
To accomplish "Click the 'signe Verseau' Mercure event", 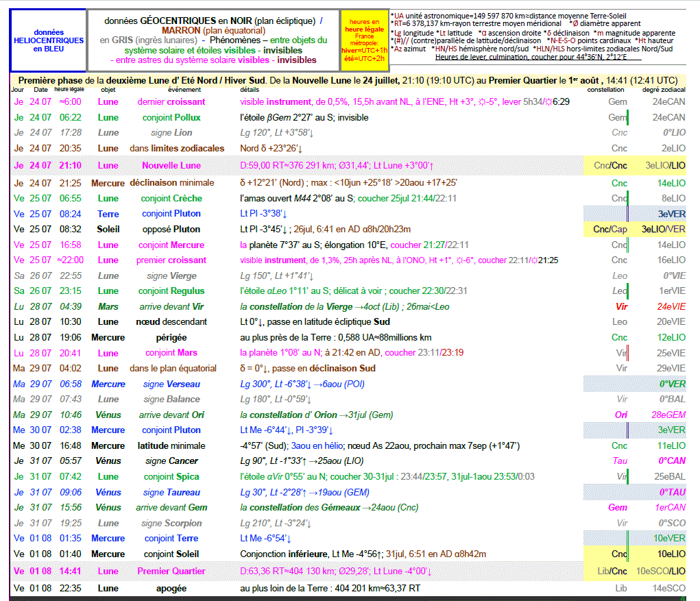I will 171,384.
